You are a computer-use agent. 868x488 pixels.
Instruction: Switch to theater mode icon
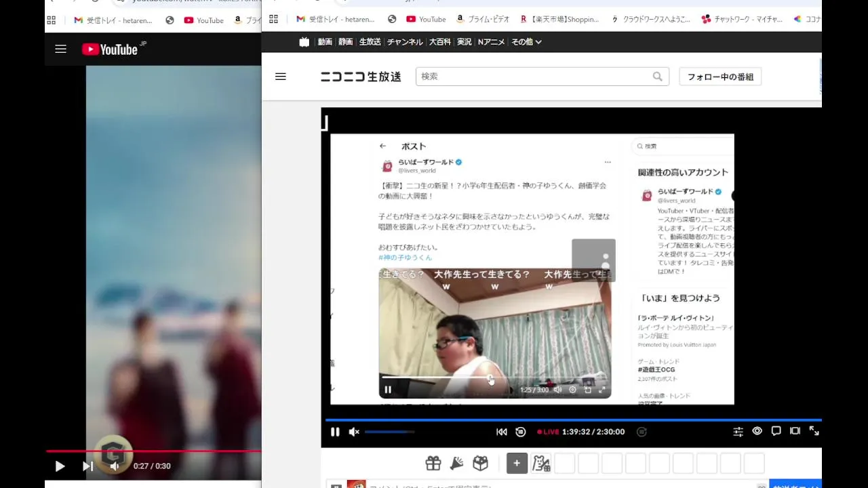click(x=795, y=431)
